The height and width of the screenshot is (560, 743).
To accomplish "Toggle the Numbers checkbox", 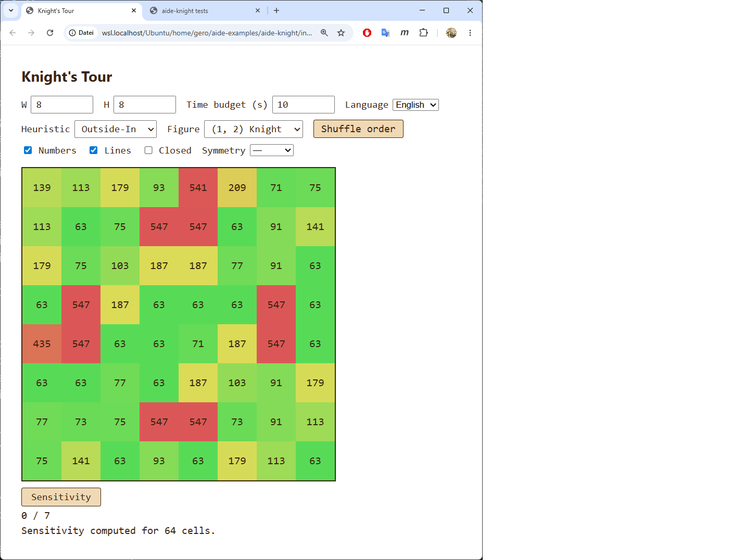I will [28, 150].
